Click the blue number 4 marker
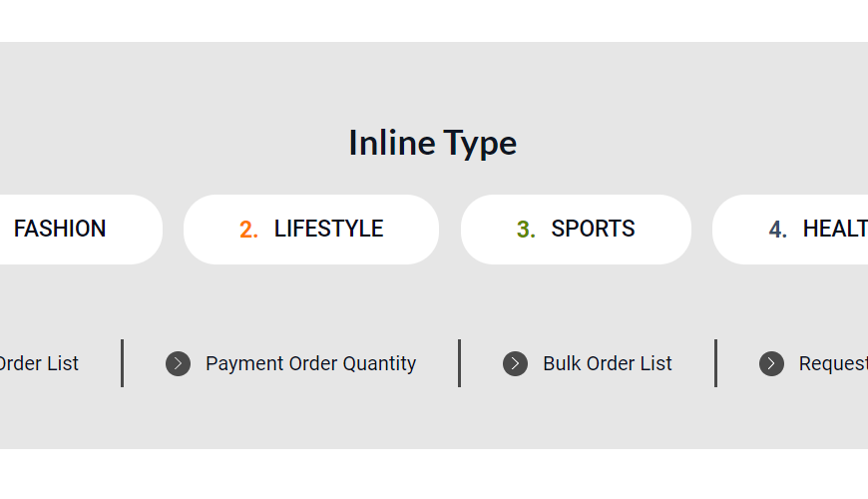The image size is (868, 499). point(777,230)
